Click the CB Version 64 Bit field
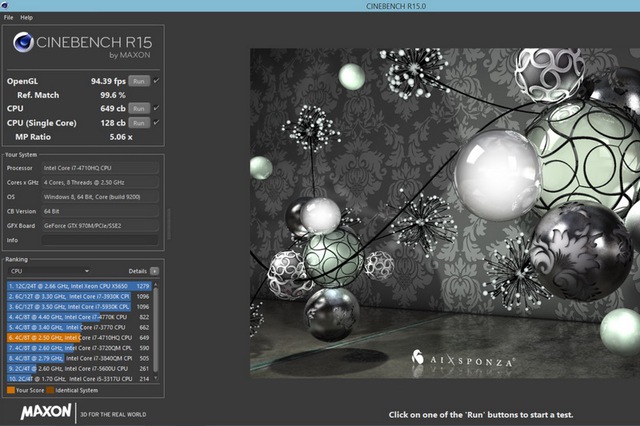The height and width of the screenshot is (426, 640). click(x=100, y=211)
